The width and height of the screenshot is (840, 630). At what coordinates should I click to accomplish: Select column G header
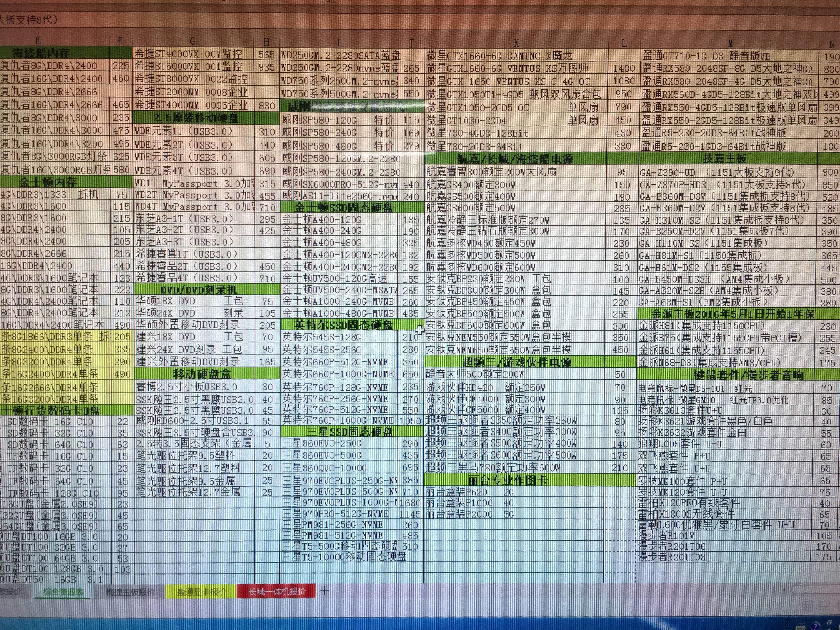point(192,41)
